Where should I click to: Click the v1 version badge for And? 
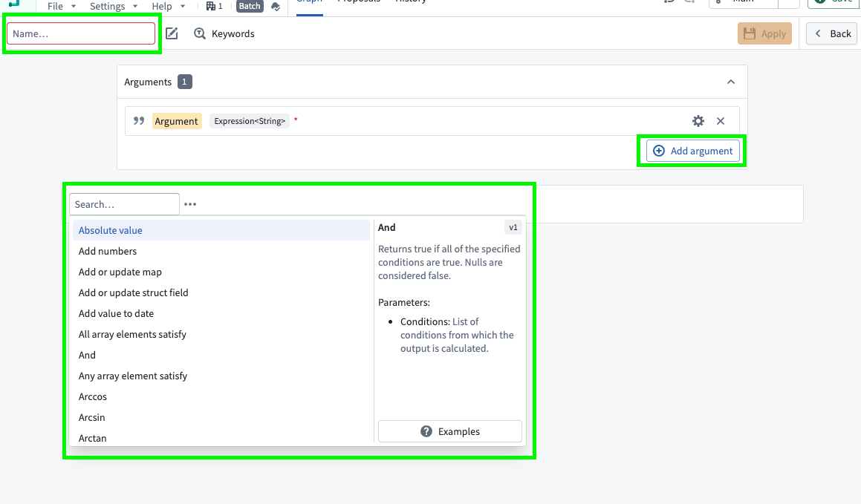[x=513, y=227]
